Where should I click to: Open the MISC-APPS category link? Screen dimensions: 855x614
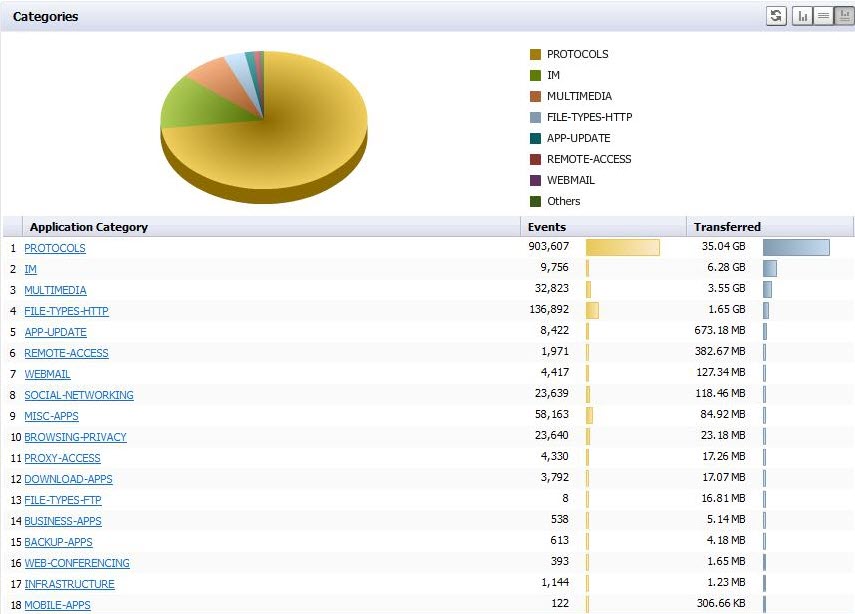[x=51, y=416]
